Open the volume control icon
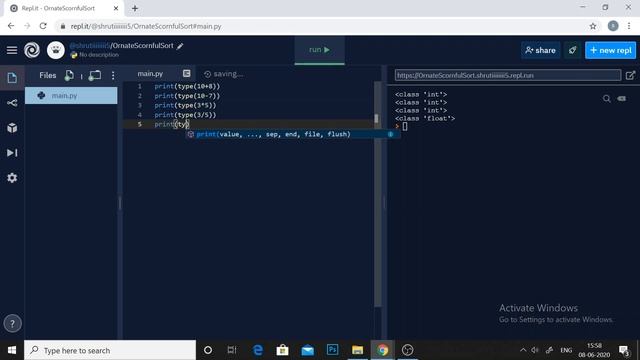 pos(535,350)
